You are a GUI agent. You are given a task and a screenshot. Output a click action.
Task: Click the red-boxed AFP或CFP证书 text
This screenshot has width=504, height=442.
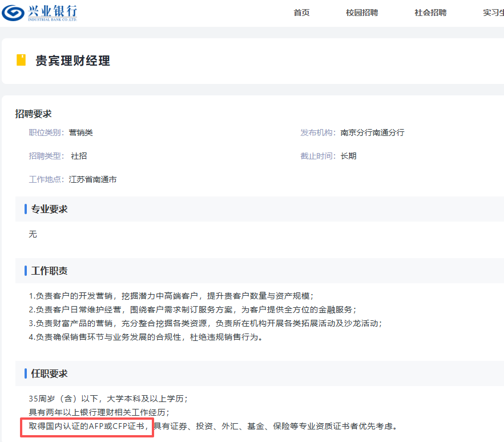87,426
